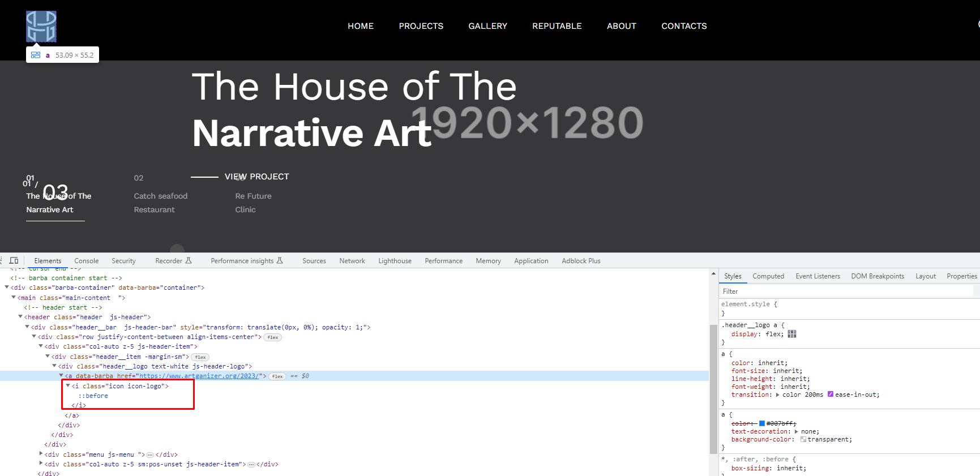Open the Adblock Plus tab
The image size is (980, 476).
click(581, 261)
